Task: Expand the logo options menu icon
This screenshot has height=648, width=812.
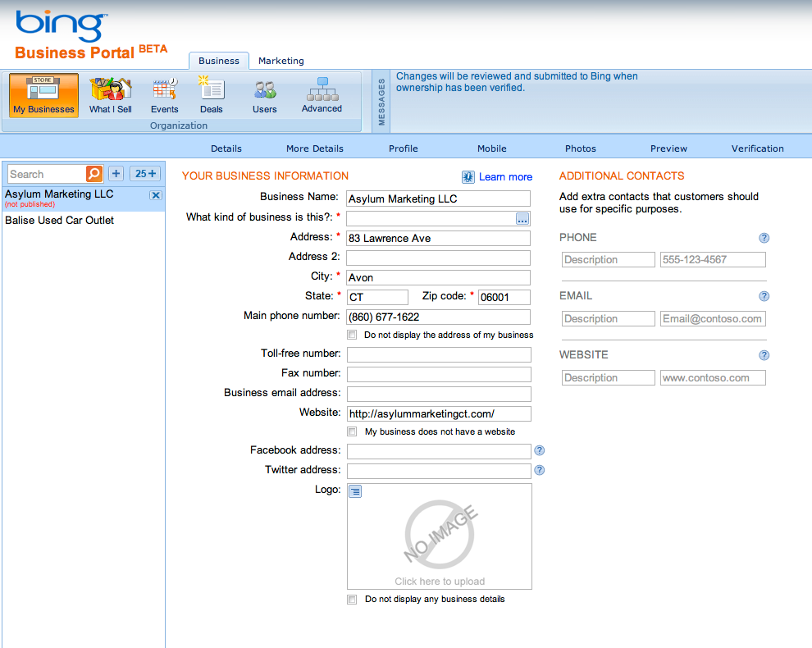Action: tap(355, 491)
